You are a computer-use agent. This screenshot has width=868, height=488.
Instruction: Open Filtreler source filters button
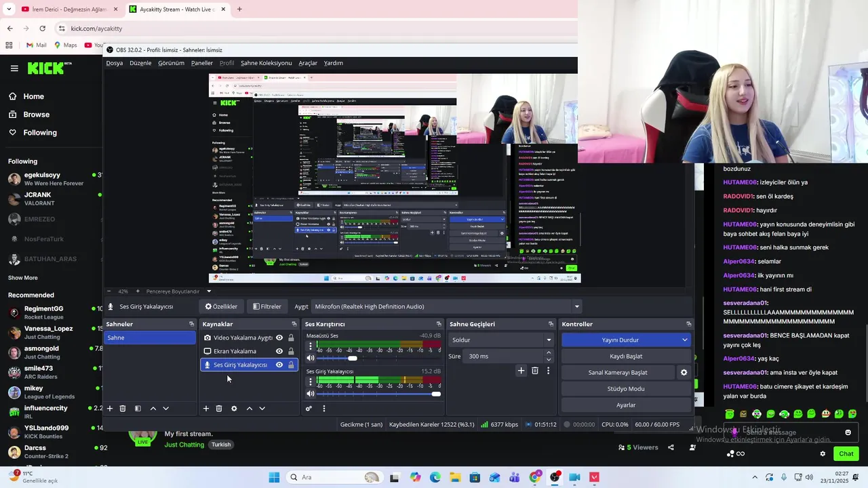(267, 306)
